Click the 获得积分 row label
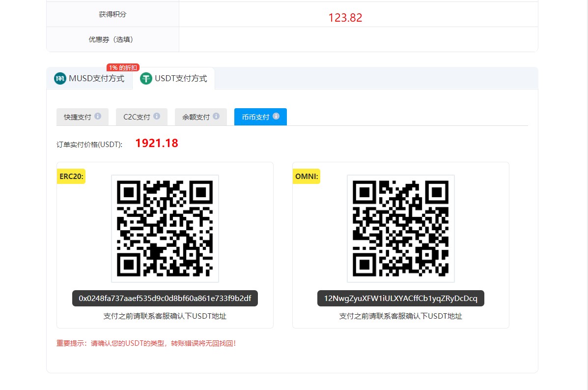This screenshot has height=390, width=588. [112, 14]
